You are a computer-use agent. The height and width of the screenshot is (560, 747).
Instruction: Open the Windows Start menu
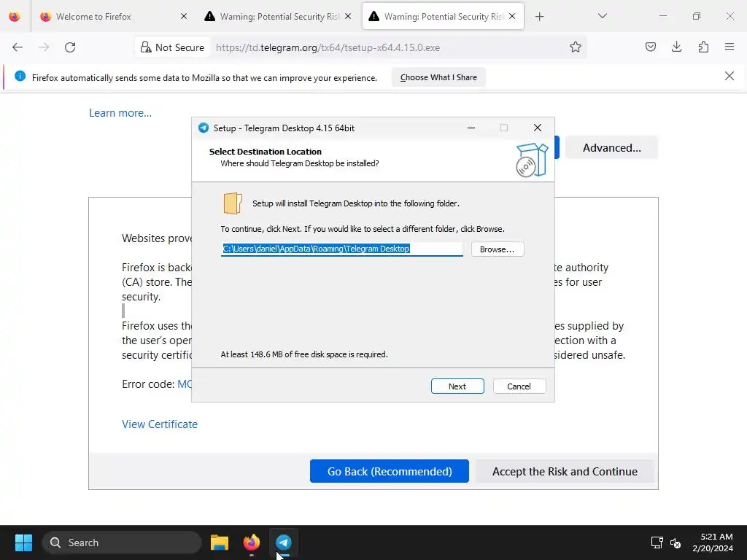23,542
